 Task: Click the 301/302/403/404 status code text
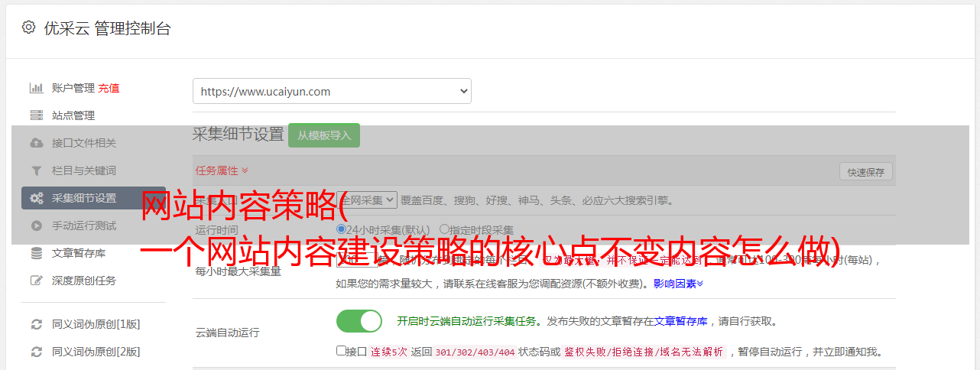click(x=475, y=352)
